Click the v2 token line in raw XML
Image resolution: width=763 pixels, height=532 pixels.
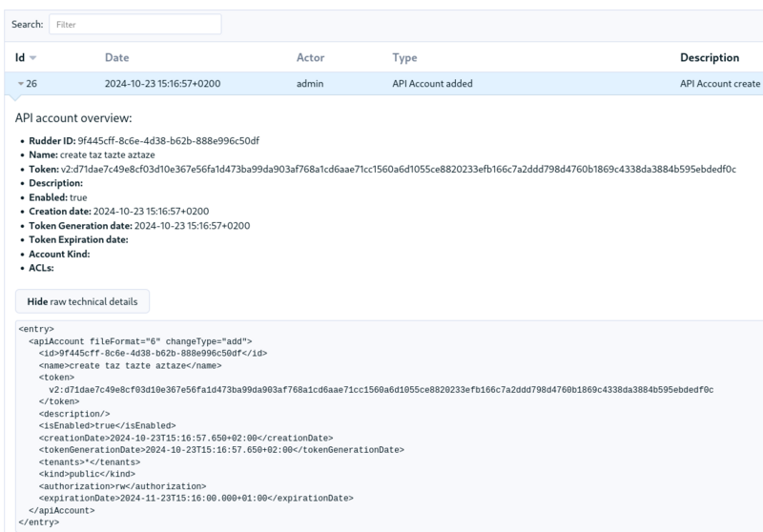[381, 390]
